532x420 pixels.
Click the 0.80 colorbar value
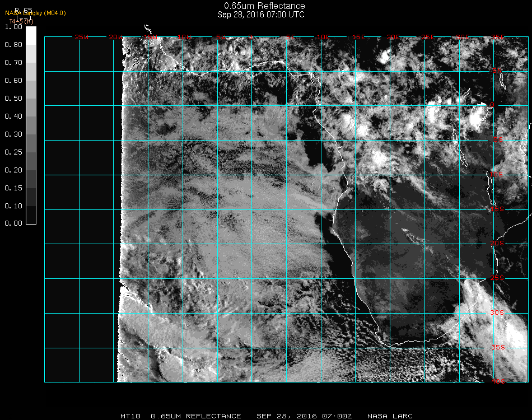13,45
